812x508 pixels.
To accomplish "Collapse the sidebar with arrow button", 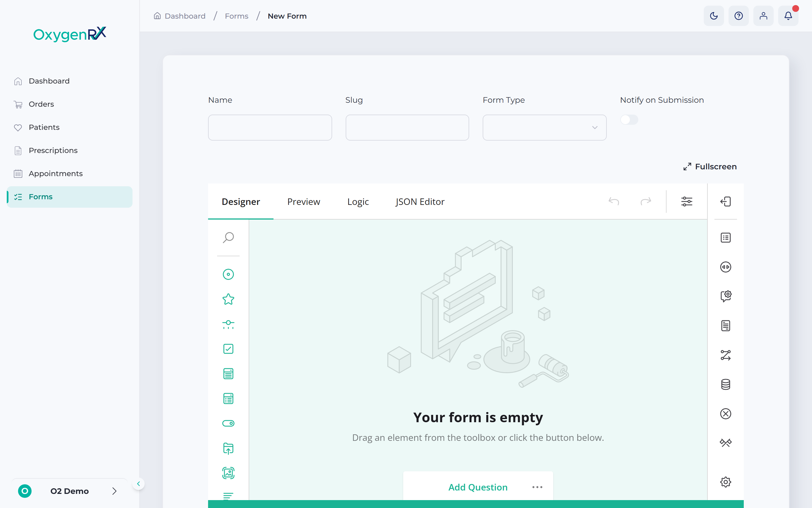I will click(x=138, y=484).
